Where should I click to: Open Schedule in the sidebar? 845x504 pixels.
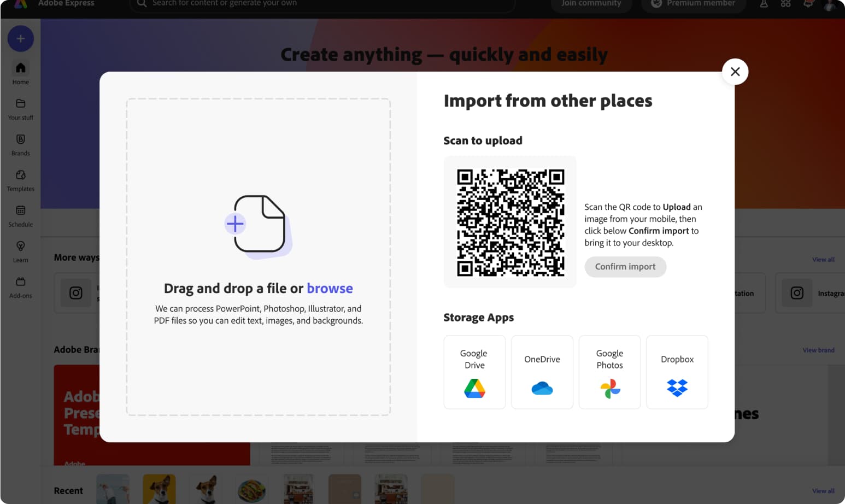point(21,216)
